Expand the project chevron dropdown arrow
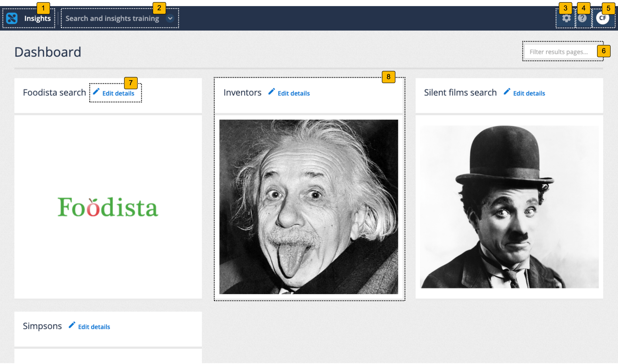 [170, 18]
